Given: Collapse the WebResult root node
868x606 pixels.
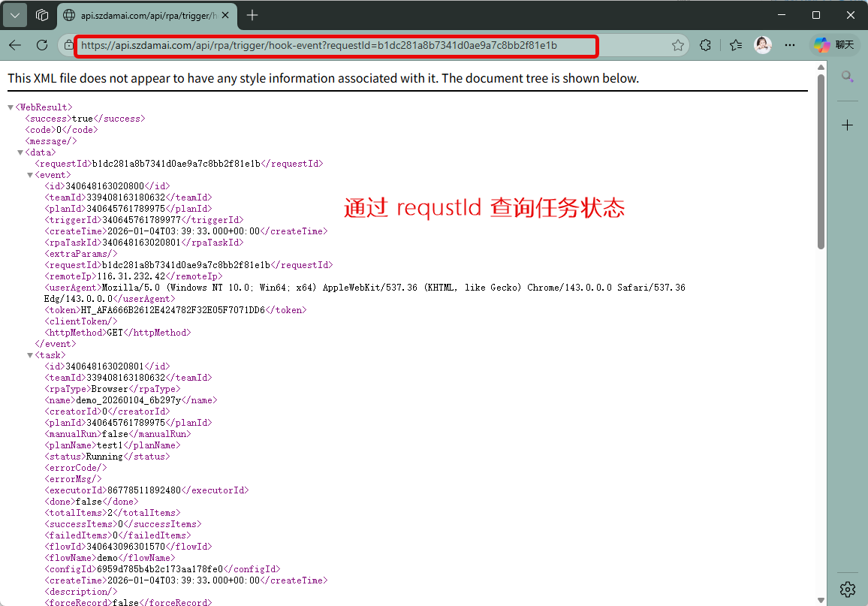Looking at the screenshot, I should 11,107.
